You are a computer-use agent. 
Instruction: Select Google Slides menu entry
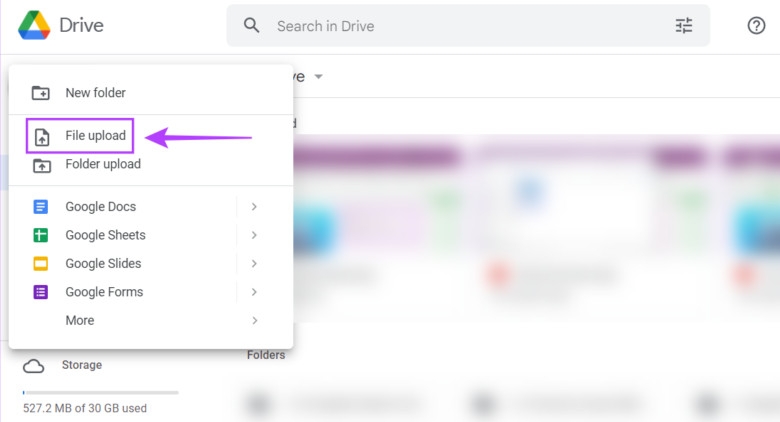click(151, 263)
